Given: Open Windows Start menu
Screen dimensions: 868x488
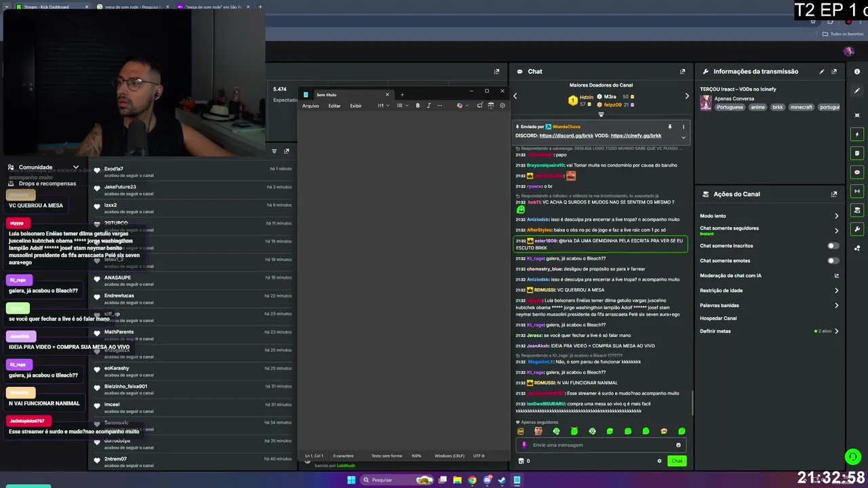Looking at the screenshot, I should (351, 480).
